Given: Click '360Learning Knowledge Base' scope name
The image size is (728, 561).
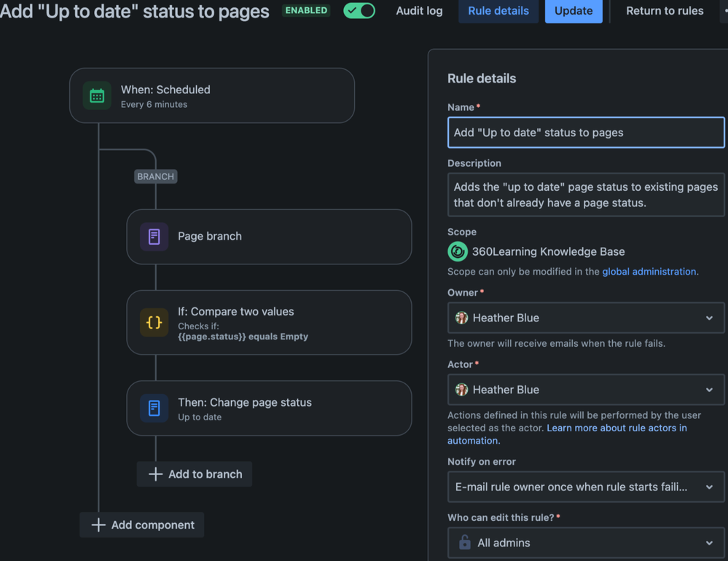Looking at the screenshot, I should (548, 252).
